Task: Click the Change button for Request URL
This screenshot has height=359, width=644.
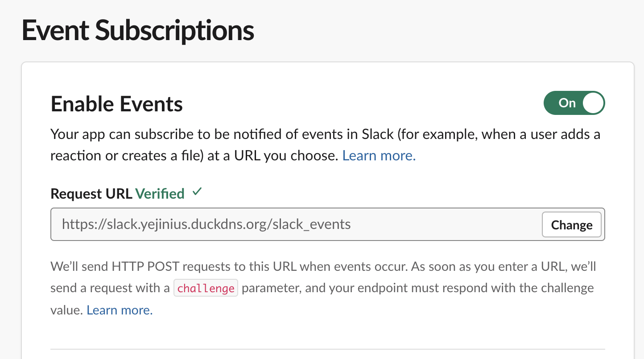Action: click(x=572, y=224)
